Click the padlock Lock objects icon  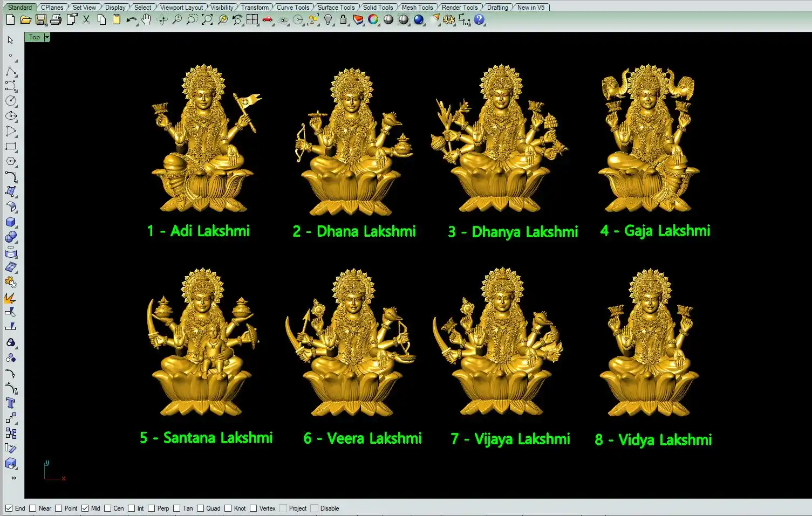pyautogui.click(x=343, y=20)
